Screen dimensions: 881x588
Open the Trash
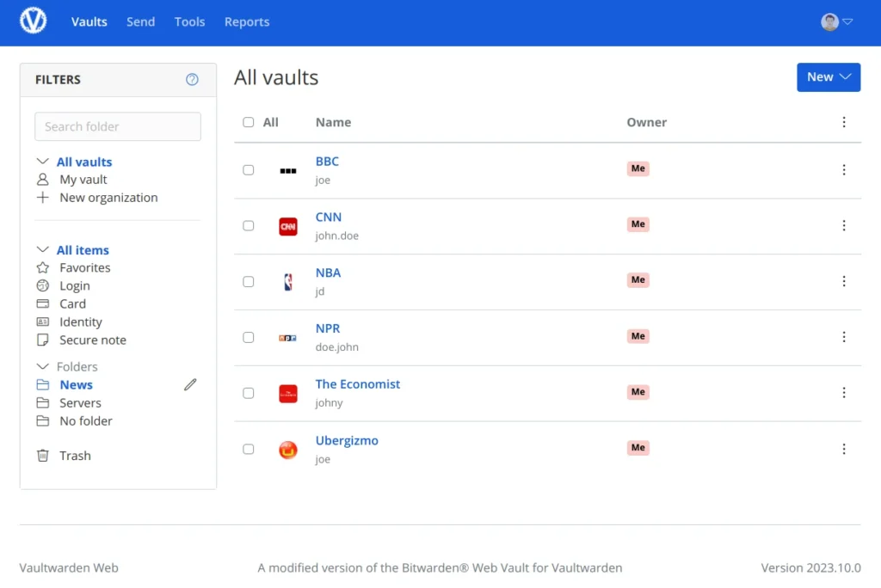click(x=75, y=455)
